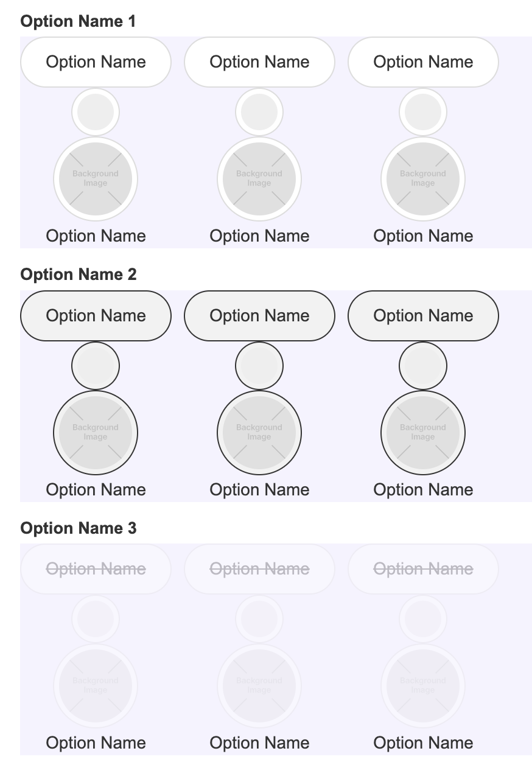Image resolution: width=532 pixels, height=779 pixels.
Task: Pick middle outlined Background Image swatch, Option Name 2
Action: click(x=259, y=433)
